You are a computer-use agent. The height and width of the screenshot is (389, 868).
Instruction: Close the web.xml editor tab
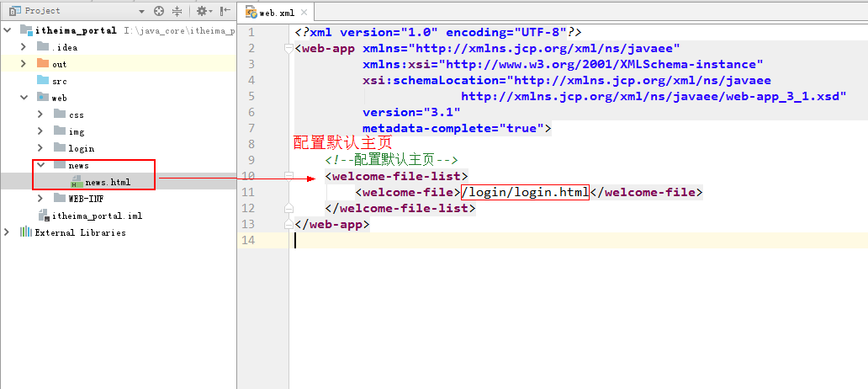point(304,13)
